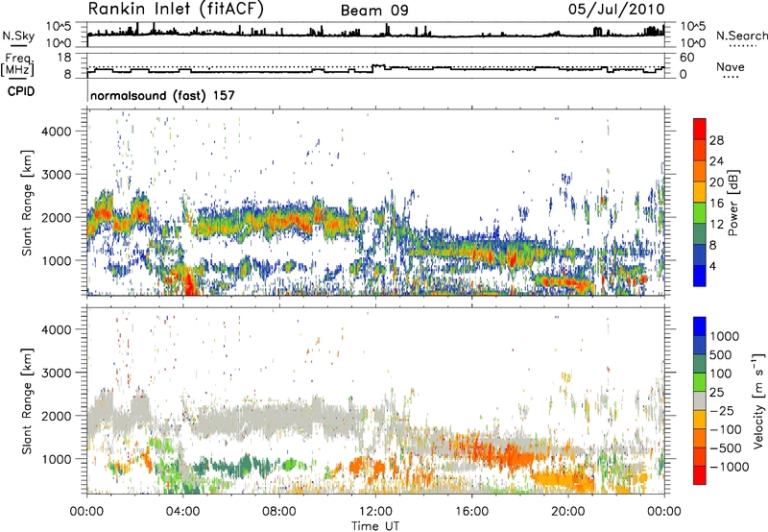Click the frequency trace panel
Screen dimensions: 768x532
[375, 65]
